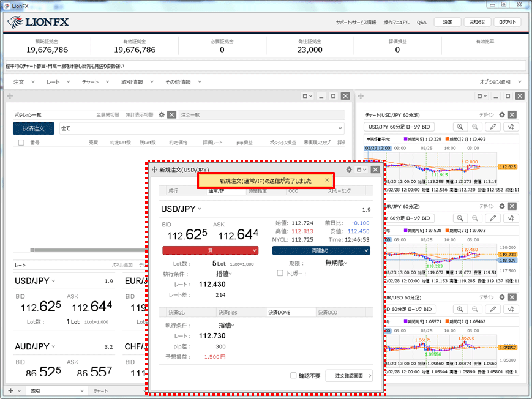Click the ログアウト button

(508, 22)
